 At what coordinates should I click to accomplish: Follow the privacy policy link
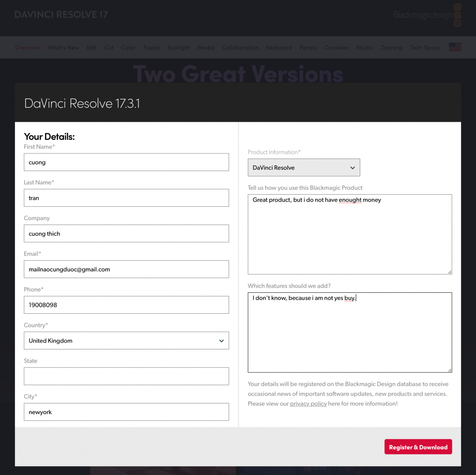pos(308,404)
